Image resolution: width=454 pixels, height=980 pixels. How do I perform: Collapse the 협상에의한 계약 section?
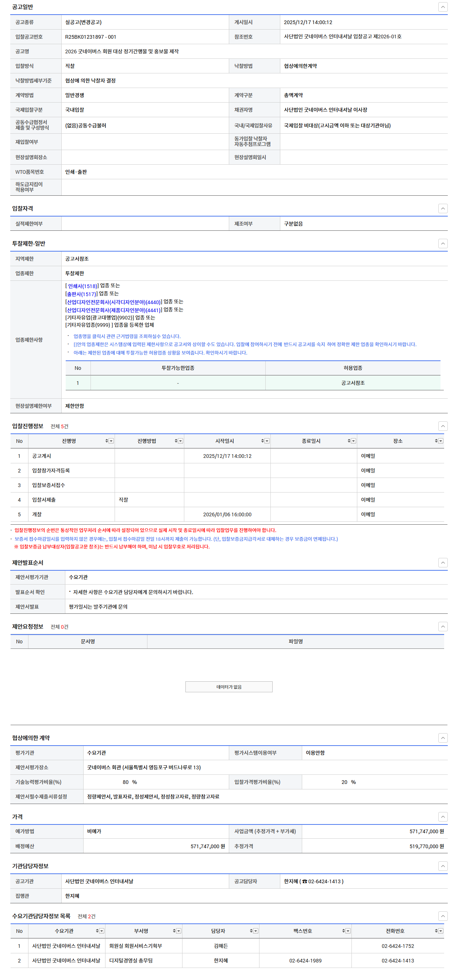coord(443,738)
